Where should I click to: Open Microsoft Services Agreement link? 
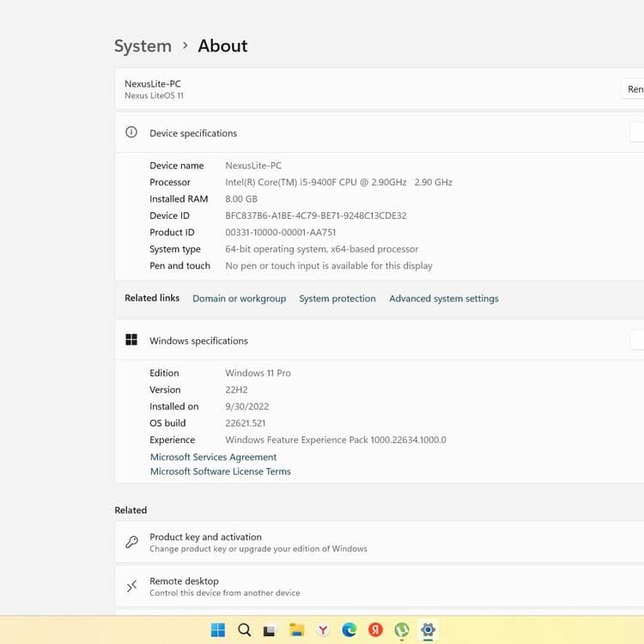coord(213,457)
